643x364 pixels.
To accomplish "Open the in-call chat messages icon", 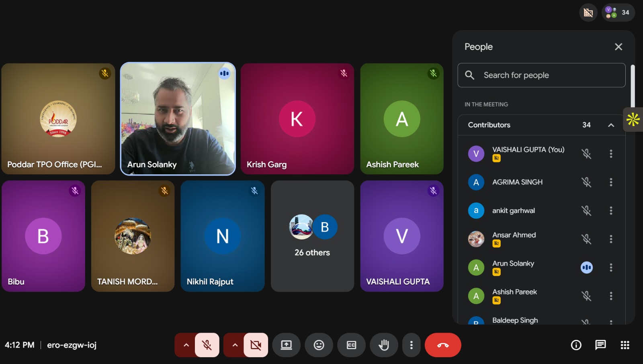I will click(600, 345).
